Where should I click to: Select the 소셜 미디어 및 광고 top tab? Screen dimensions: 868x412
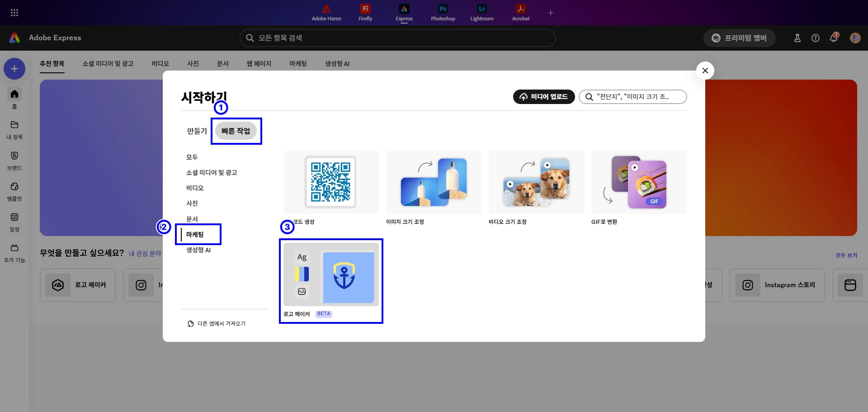point(108,64)
